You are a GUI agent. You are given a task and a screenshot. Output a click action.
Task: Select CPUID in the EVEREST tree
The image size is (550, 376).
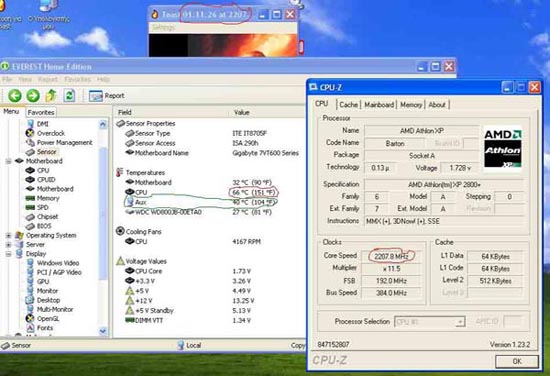point(46,180)
